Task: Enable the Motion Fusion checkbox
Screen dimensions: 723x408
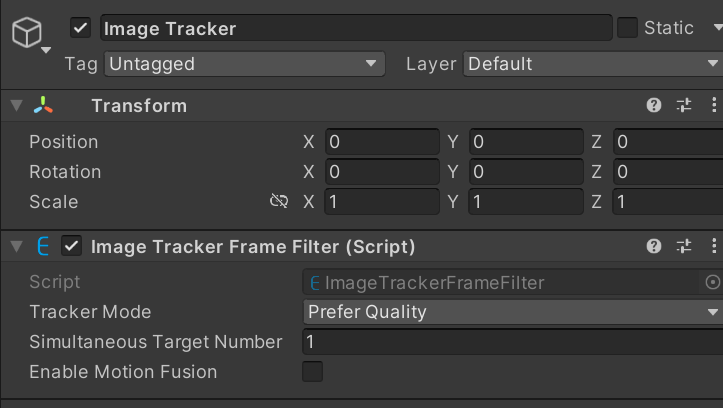Action: 312,372
